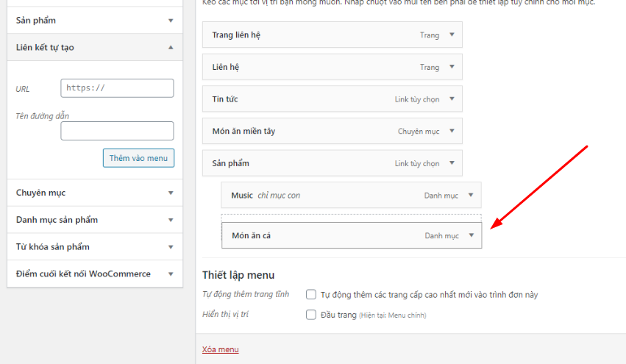
Task: Check the Đầu trang display location box
Action: point(311,315)
